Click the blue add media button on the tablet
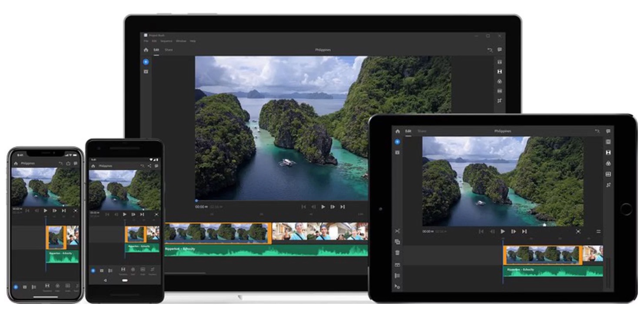 coord(397,142)
